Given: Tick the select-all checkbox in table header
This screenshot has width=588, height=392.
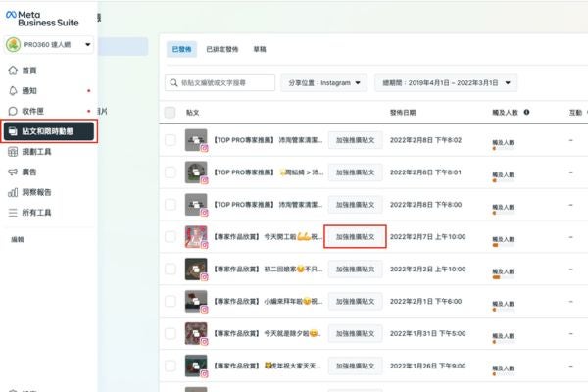Looking at the screenshot, I should [x=171, y=114].
